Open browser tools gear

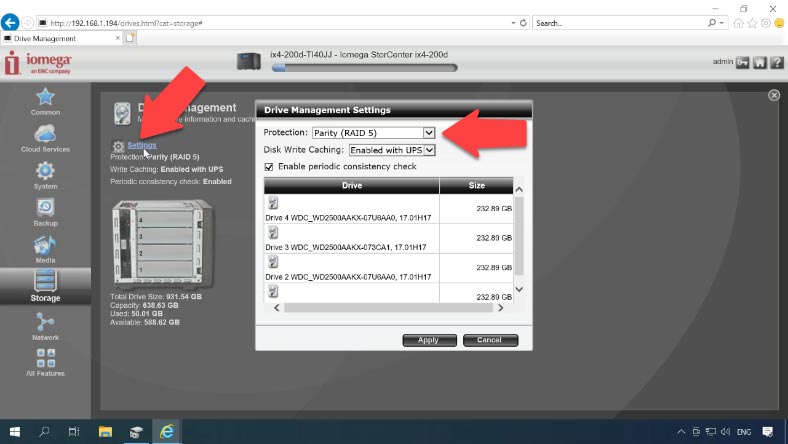pos(765,23)
